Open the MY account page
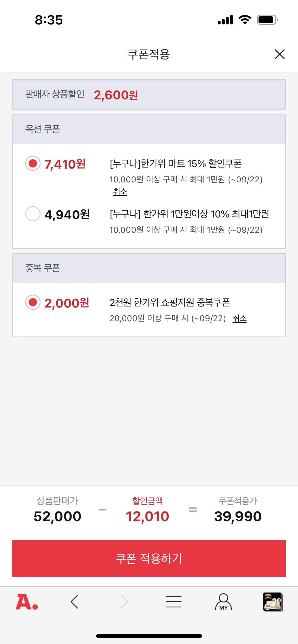The width and height of the screenshot is (298, 644). [x=223, y=602]
